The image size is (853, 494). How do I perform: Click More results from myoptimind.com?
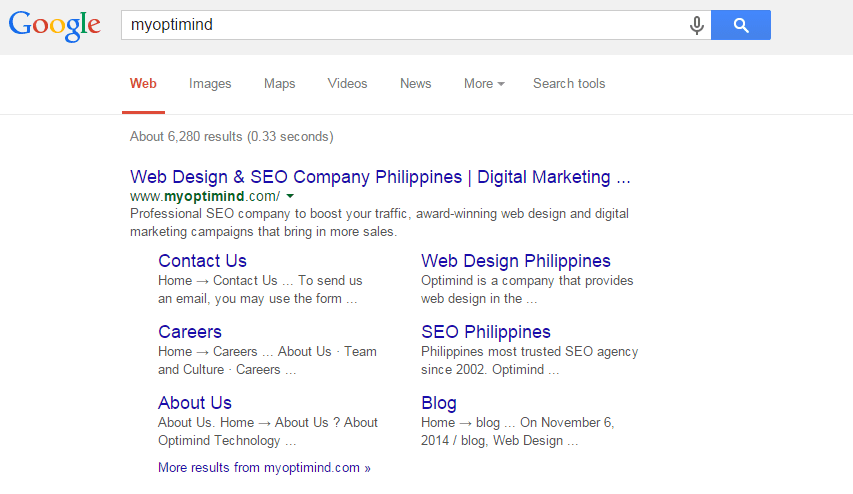point(264,468)
